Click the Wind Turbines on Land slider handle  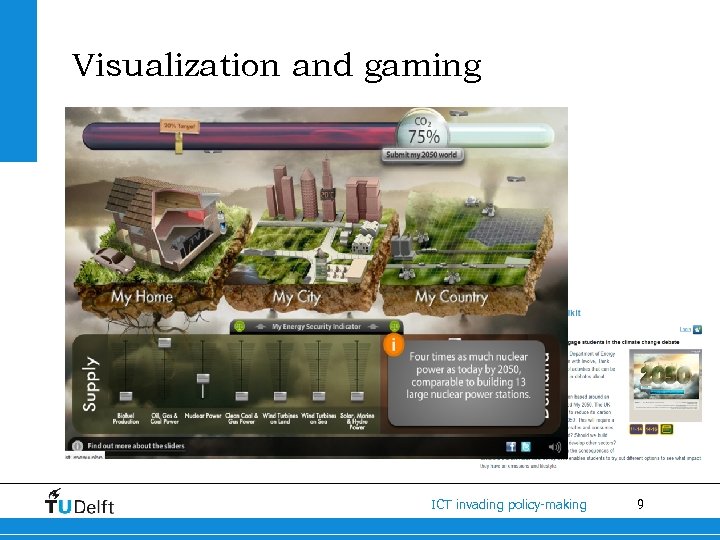coord(280,396)
